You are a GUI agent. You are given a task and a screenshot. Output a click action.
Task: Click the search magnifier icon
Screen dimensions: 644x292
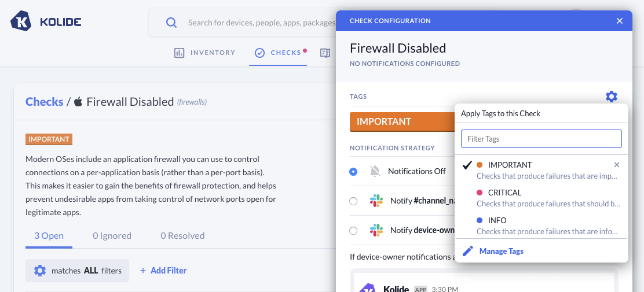point(171,23)
